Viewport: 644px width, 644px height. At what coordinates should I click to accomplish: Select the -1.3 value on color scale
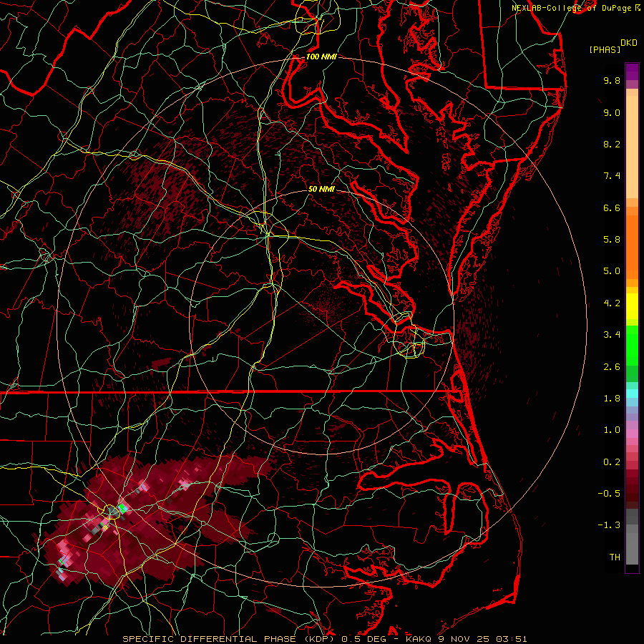tap(609, 525)
